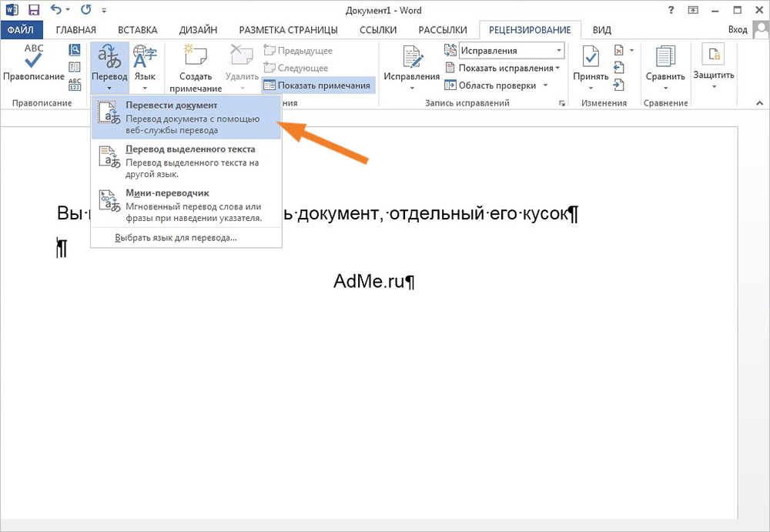Open arrow beside the reject icon
Image resolution: width=770 pixels, height=532 pixels.
(x=631, y=50)
